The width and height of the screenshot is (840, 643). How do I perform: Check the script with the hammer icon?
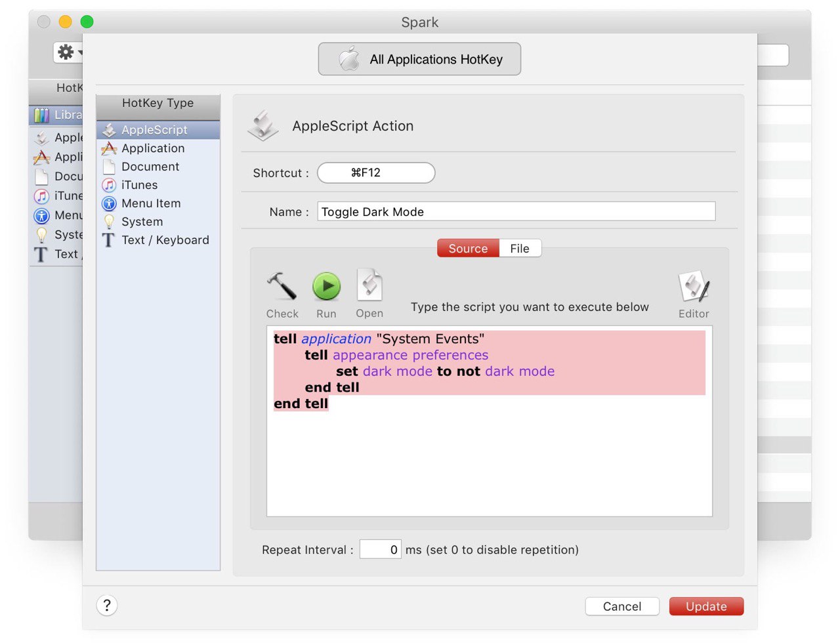[282, 287]
